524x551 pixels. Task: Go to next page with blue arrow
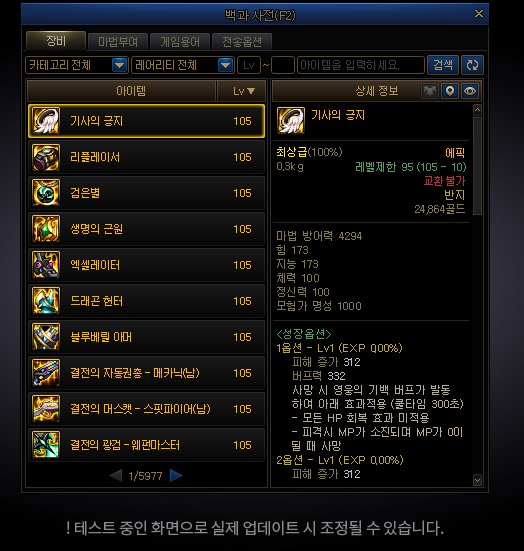(176, 475)
